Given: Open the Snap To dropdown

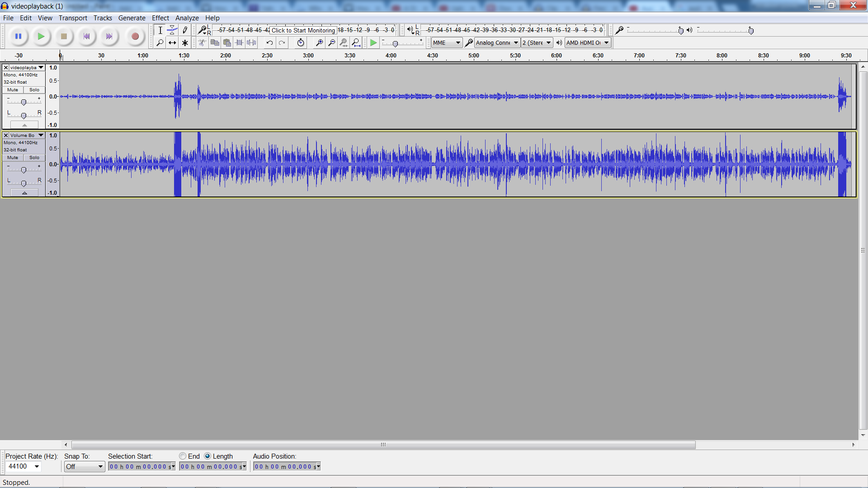Looking at the screenshot, I should pyautogui.click(x=85, y=467).
